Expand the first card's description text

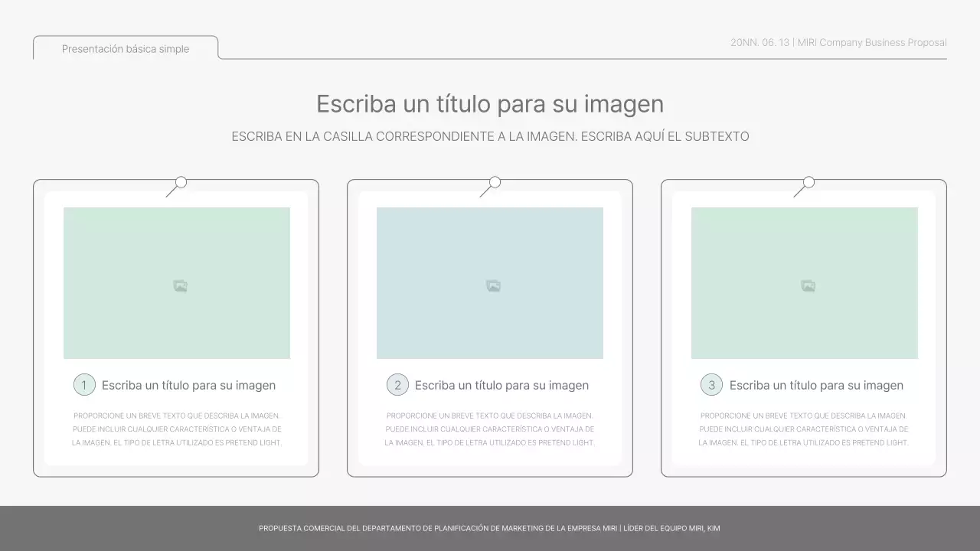[176, 429]
